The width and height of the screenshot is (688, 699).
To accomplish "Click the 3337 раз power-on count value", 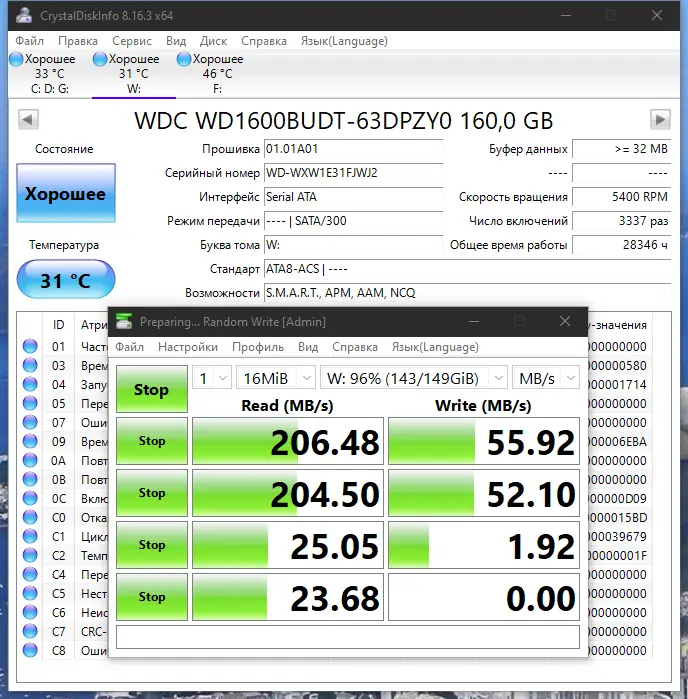I will [x=621, y=221].
